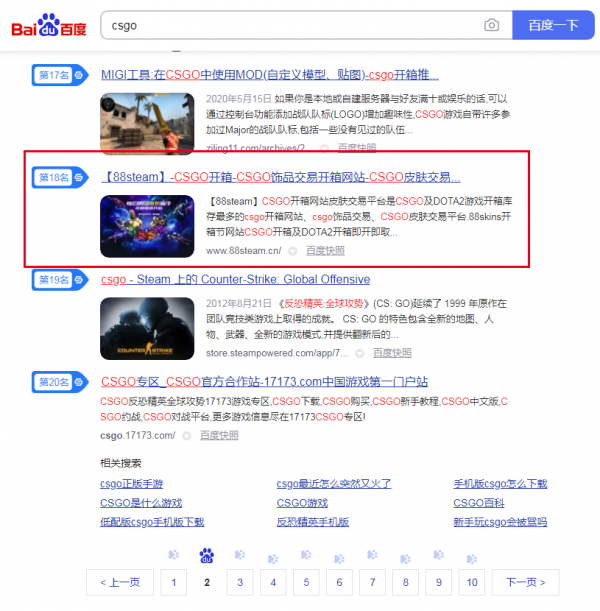600x611 pixels.
Task: Expand dropdown arrow beside store.steampowered.com
Action: point(360,353)
